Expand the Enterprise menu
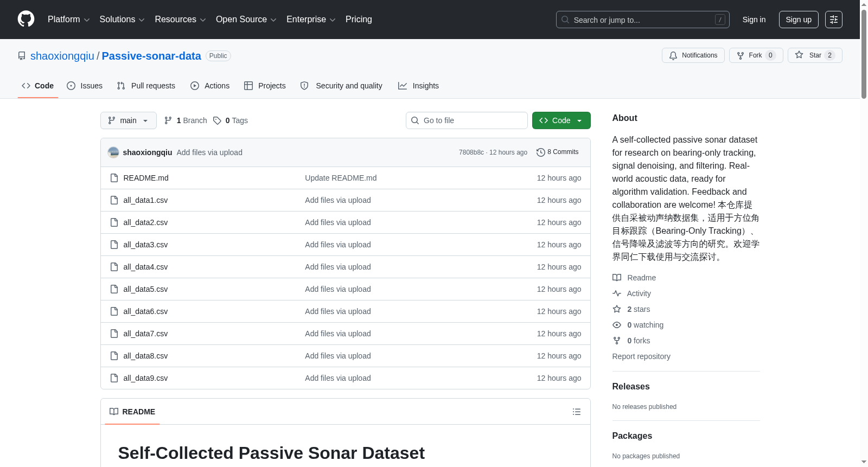 click(x=311, y=20)
